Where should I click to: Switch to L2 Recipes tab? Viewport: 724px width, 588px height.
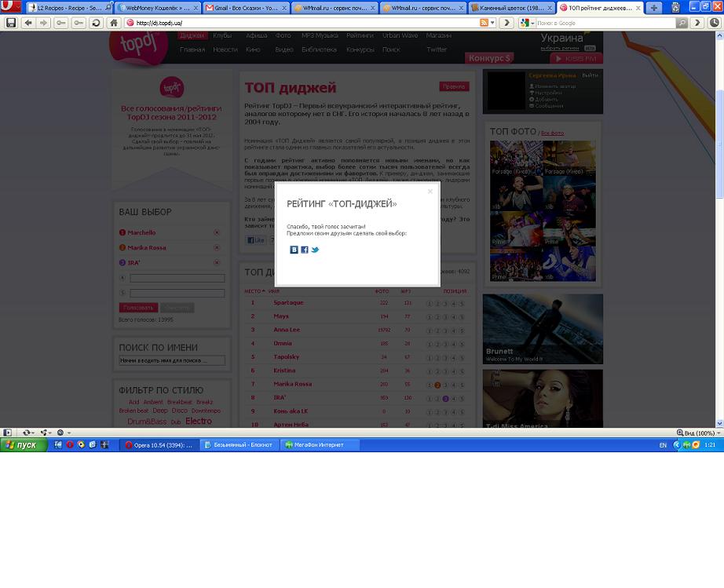69,8
